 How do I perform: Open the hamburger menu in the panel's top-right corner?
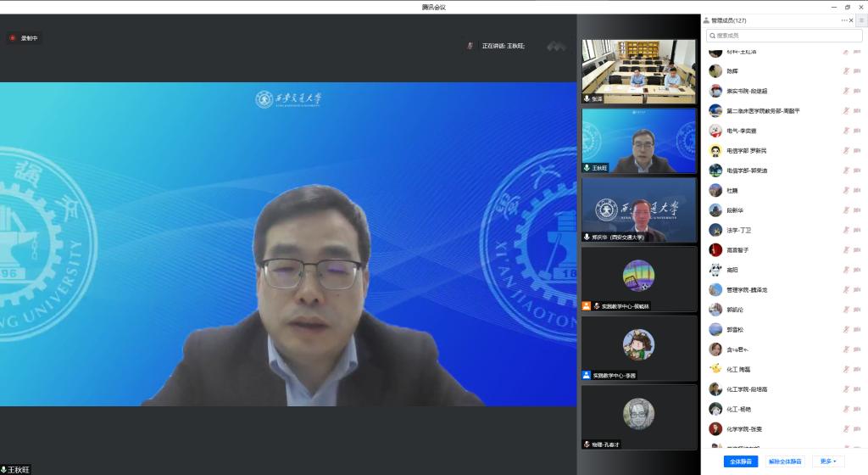point(861,20)
